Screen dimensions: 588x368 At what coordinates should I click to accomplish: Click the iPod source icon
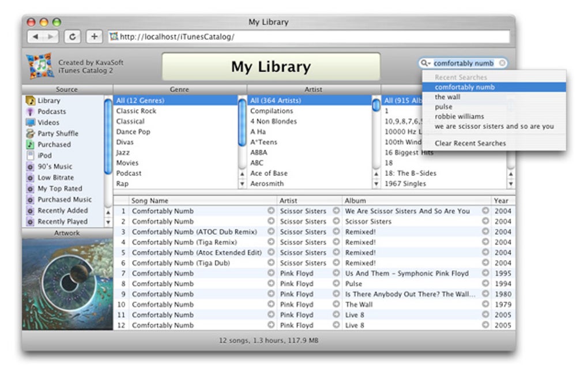[x=31, y=155]
